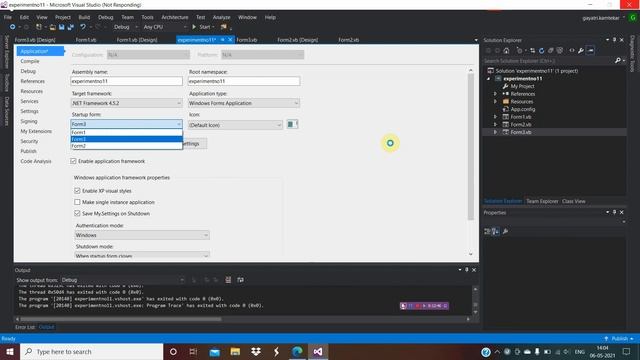Click the Preview Selected Items icon
Screen dimensions: 640x360
[x=591, y=51]
